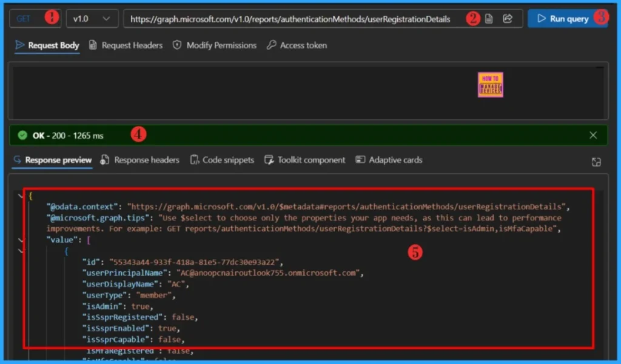The height and width of the screenshot is (364, 621).
Task: Select the Response preview tab
Action: tap(53, 160)
